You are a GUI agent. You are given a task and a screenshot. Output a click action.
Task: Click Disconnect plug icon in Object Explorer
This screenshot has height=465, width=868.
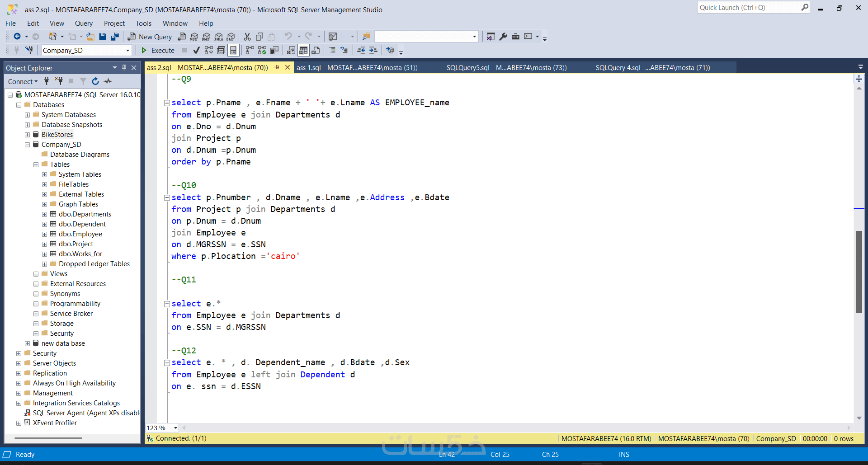(59, 81)
